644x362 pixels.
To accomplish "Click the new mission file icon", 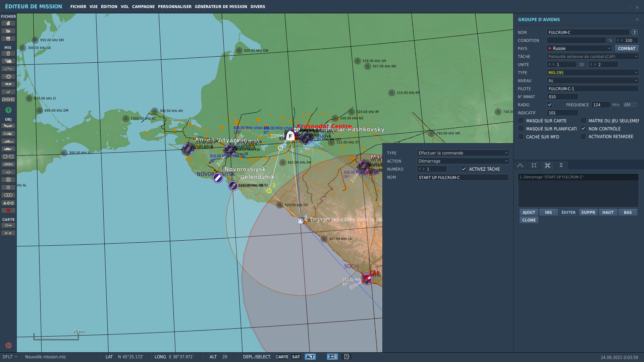I will point(8,23).
